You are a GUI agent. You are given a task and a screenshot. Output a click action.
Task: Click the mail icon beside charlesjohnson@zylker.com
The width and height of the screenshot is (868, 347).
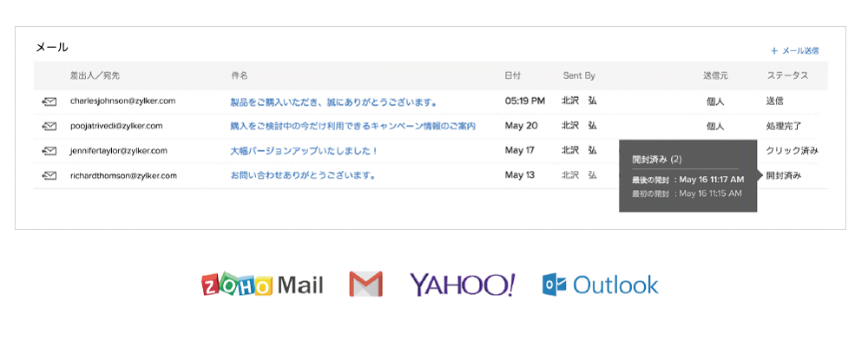pos(49,101)
